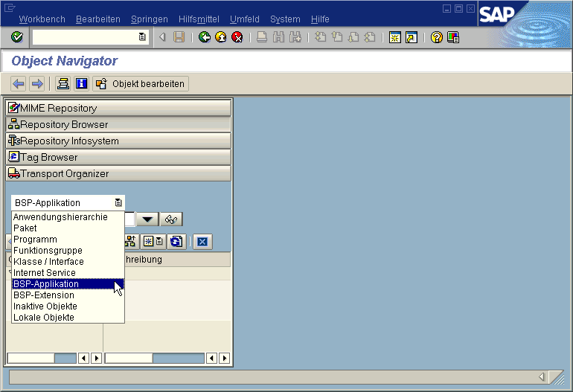This screenshot has width=573, height=392.
Task: Click left scroll arrow of second column scrollbar
Action: 211,358
